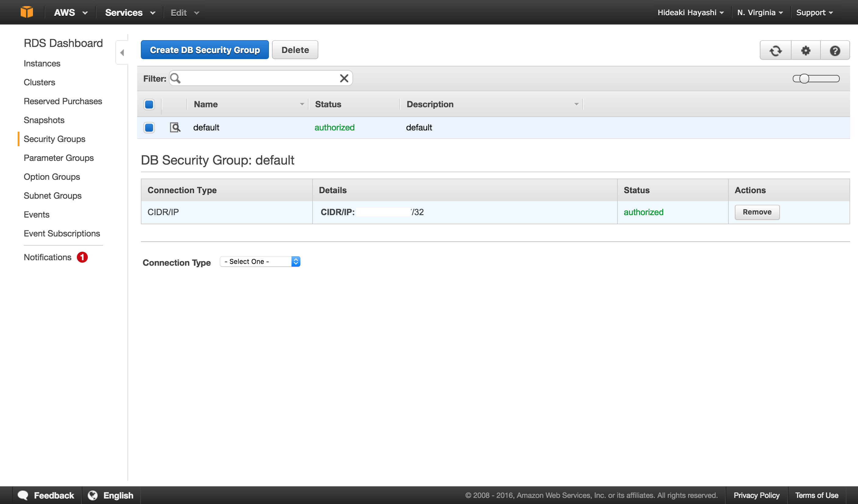
Task: Open settings via the gear icon
Action: pyautogui.click(x=805, y=50)
